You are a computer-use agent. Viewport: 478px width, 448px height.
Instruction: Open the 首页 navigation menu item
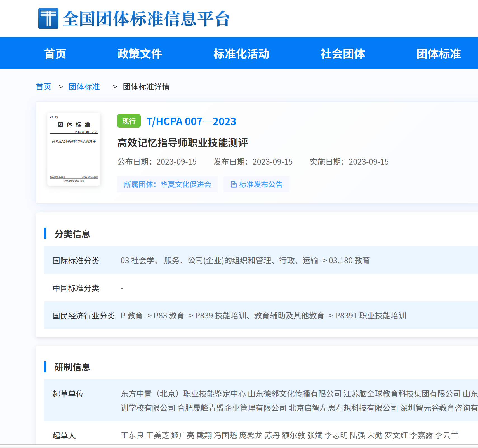(x=55, y=54)
